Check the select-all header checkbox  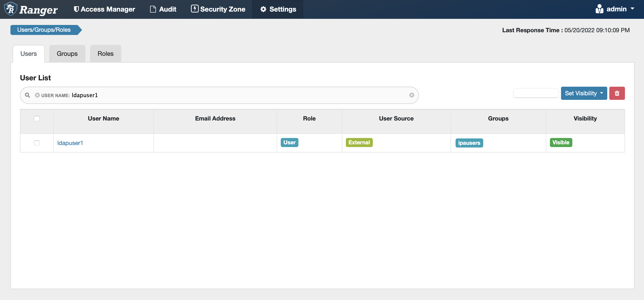coord(37,119)
